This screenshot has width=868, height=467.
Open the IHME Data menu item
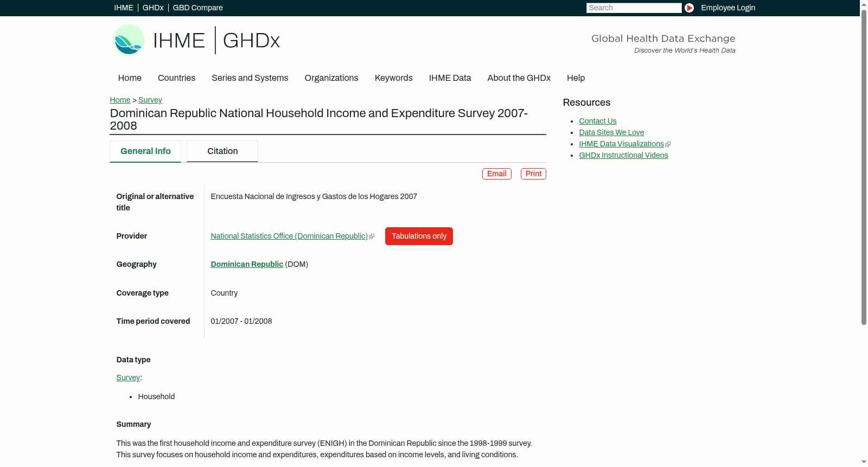[x=450, y=78]
